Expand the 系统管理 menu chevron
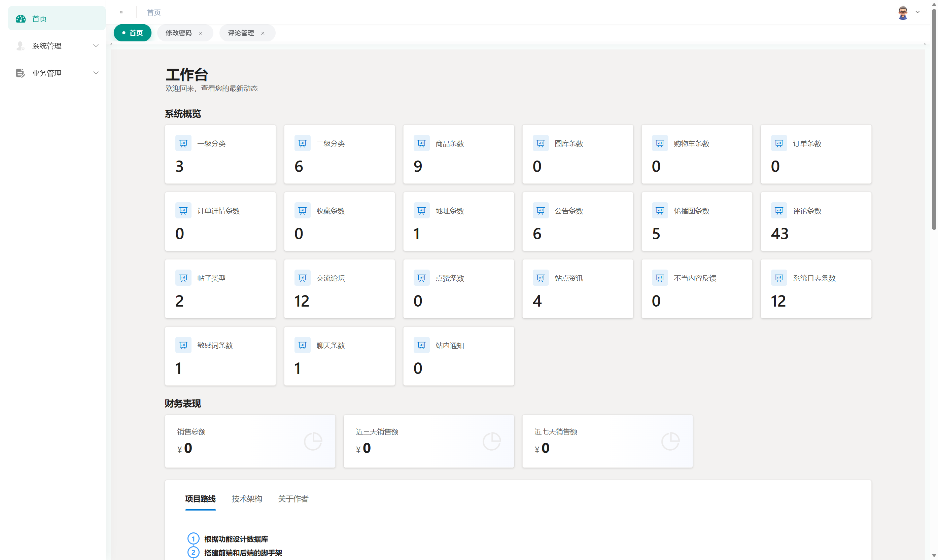 click(96, 46)
